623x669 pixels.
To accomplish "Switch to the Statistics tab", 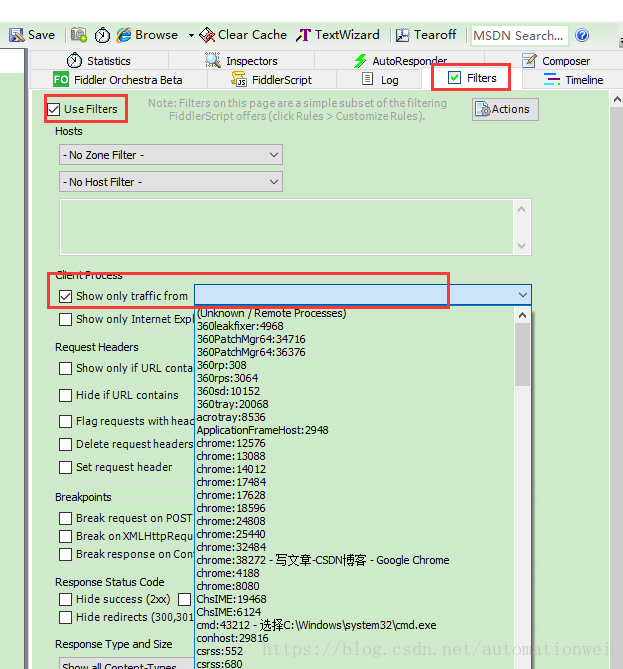I will click(x=99, y=61).
